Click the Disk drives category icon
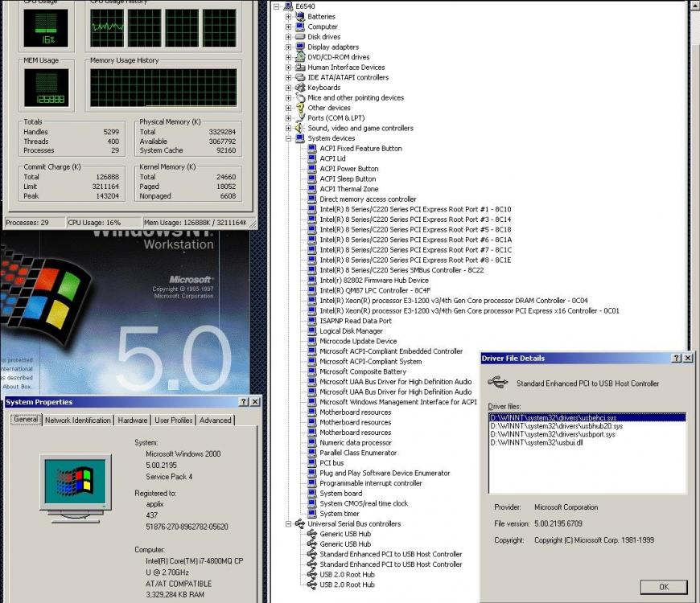The image size is (700, 603). (x=300, y=37)
